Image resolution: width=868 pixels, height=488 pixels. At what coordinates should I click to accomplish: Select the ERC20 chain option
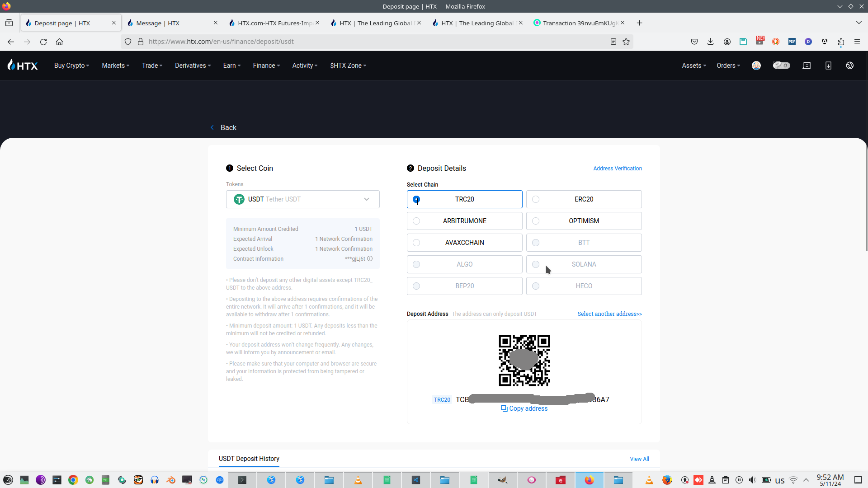point(584,199)
